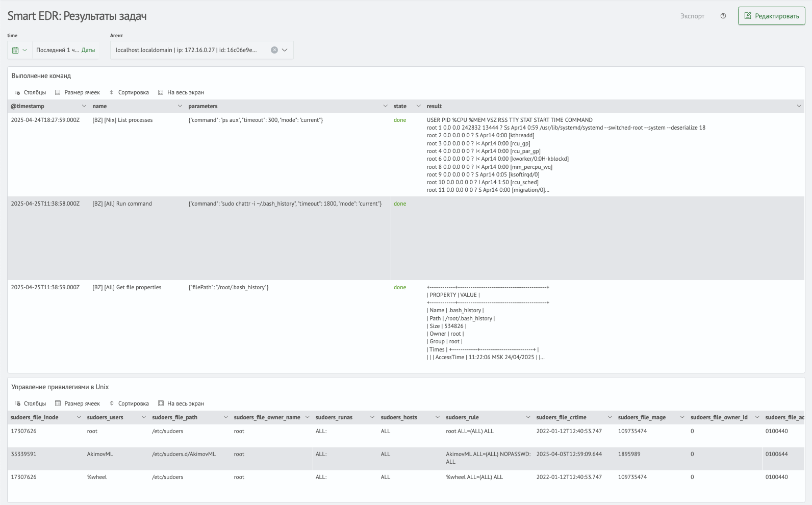Click the sudo chattr command parameters cell
Viewport: 812px width, 505px height.
pos(285,204)
